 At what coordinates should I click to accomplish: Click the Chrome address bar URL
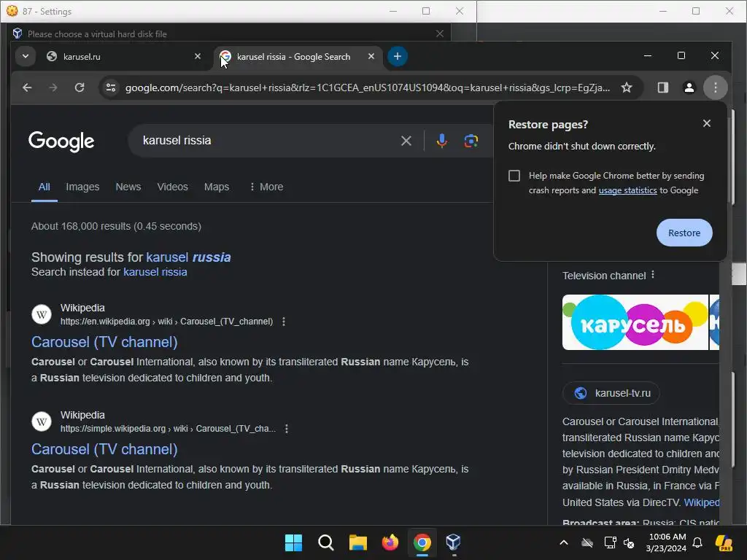(368, 87)
